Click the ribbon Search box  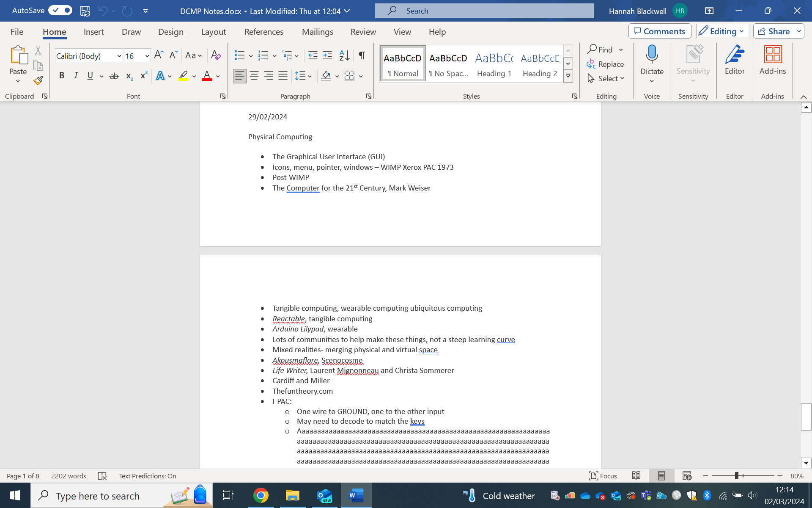[x=484, y=11]
